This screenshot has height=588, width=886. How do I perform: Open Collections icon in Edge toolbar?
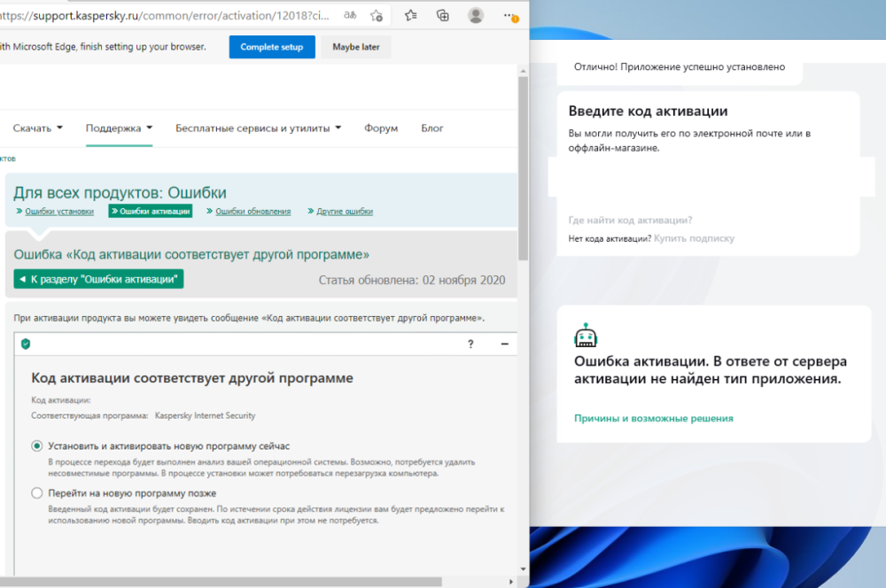pyautogui.click(x=443, y=15)
